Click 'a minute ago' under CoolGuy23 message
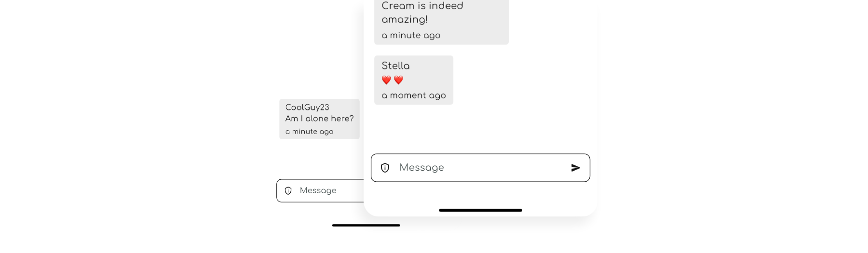 [x=309, y=132]
